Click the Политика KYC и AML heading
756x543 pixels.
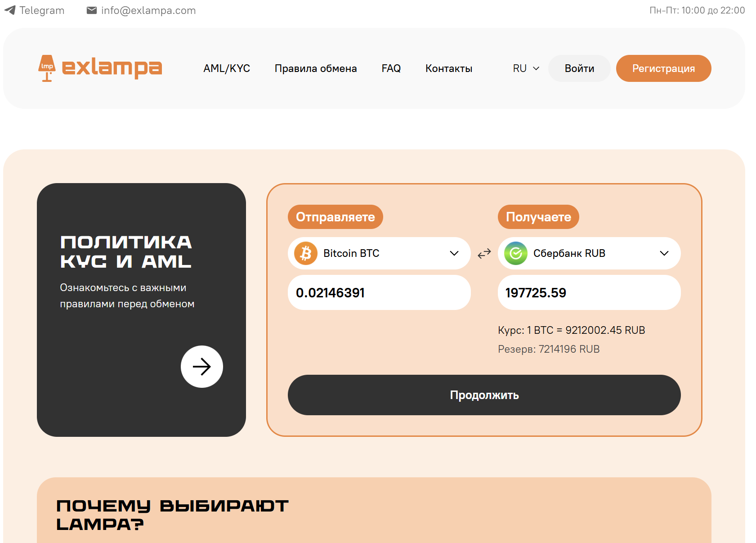point(126,251)
